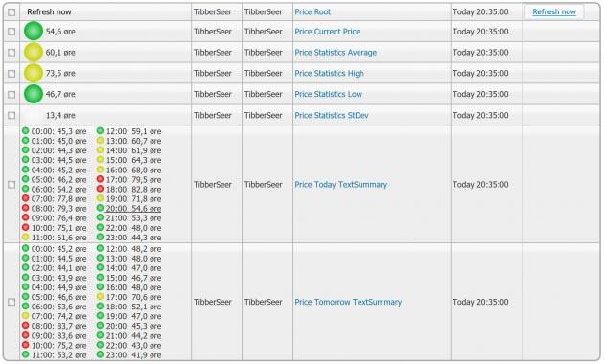Select the checkbox for Price Statistics StDev
Viewport: 604px width, 364px height.
click(x=12, y=116)
